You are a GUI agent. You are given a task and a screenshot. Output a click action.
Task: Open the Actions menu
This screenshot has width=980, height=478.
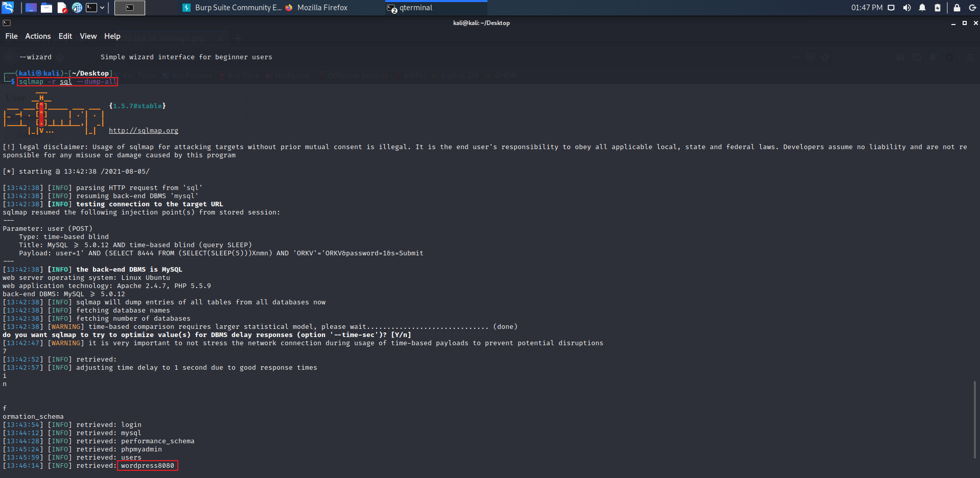pos(38,36)
